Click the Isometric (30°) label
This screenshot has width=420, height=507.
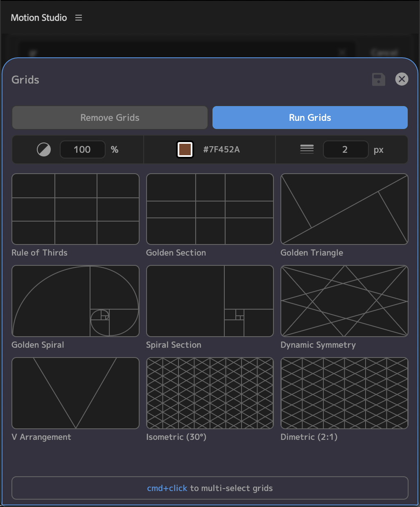(176, 437)
